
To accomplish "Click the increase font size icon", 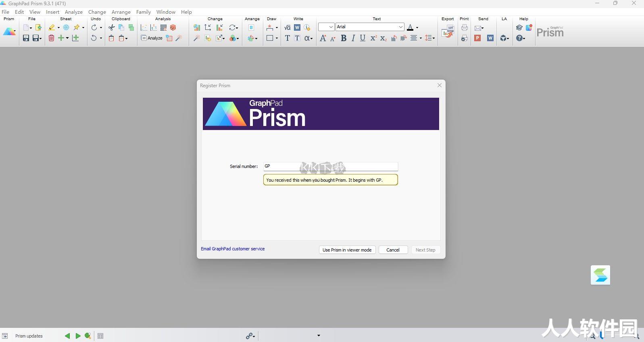I will [x=323, y=38].
